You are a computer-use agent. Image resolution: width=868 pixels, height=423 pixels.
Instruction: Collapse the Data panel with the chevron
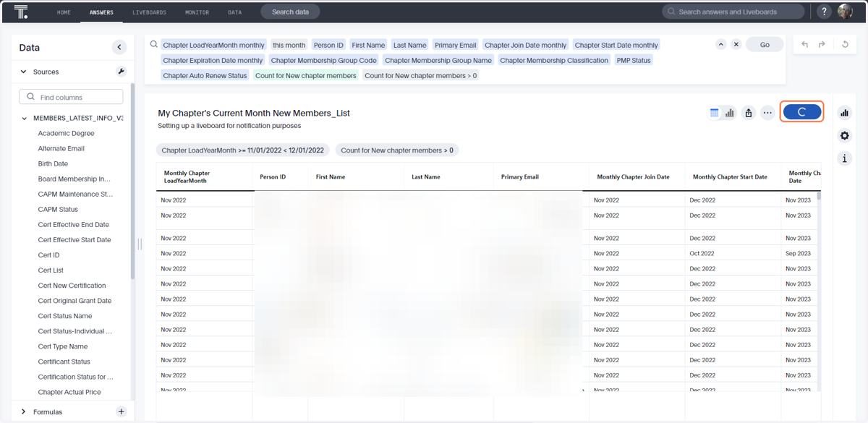(119, 47)
